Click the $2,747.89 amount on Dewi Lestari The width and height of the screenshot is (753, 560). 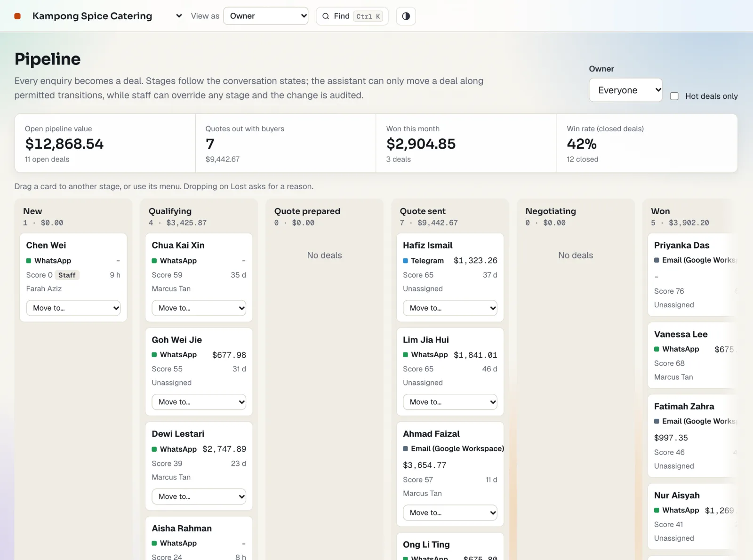(224, 449)
